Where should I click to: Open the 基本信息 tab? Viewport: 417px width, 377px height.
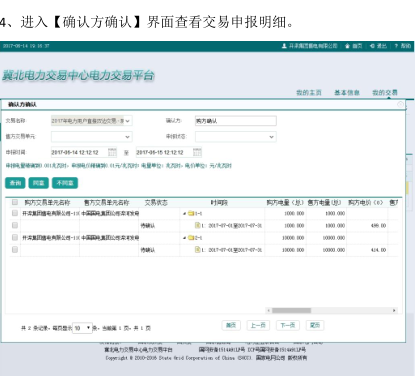347,93
